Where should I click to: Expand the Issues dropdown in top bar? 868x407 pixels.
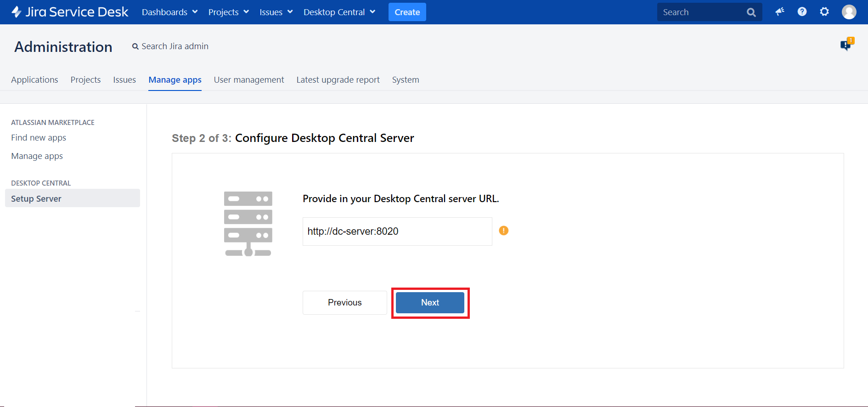[276, 12]
